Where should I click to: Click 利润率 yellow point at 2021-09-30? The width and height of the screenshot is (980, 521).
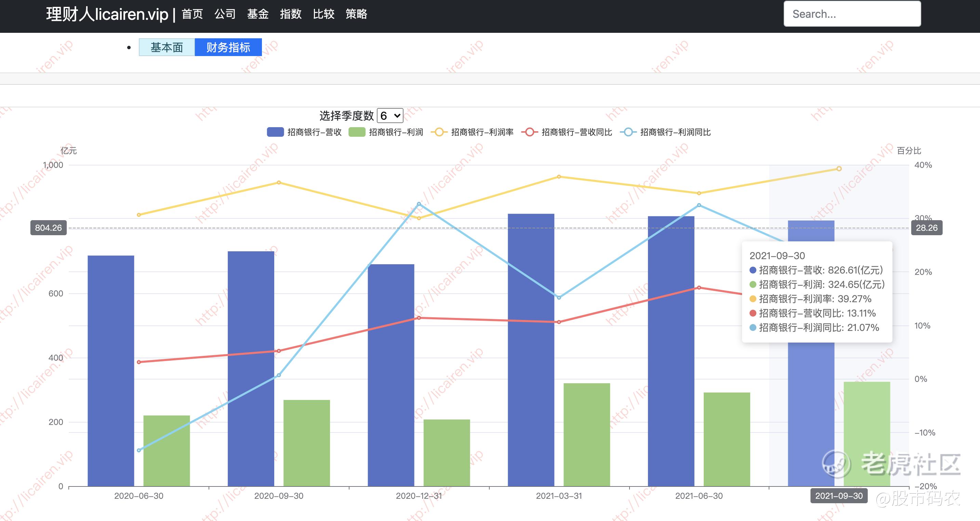[839, 169]
